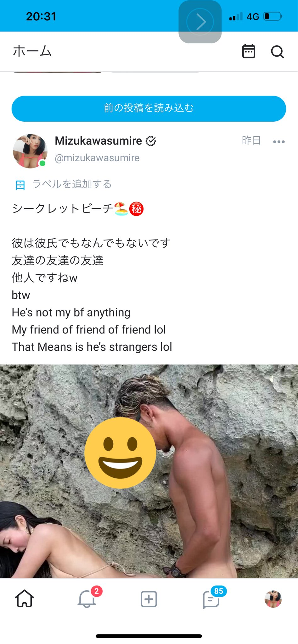This screenshot has height=644, width=298.
Task: Open the home tab icon
Action: coord(25,598)
